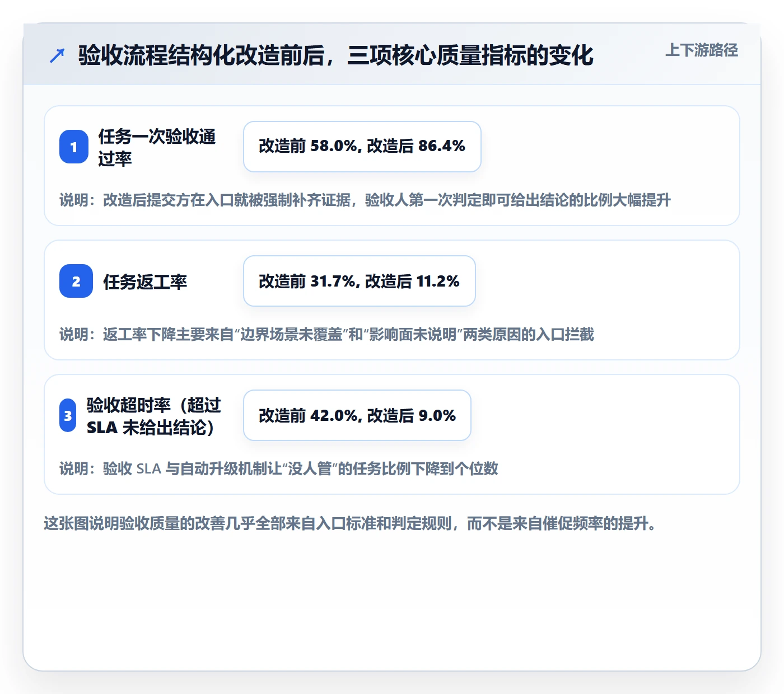
Task: Click the summary sentence starting 这张图说明验收质量
Action: pos(351,523)
